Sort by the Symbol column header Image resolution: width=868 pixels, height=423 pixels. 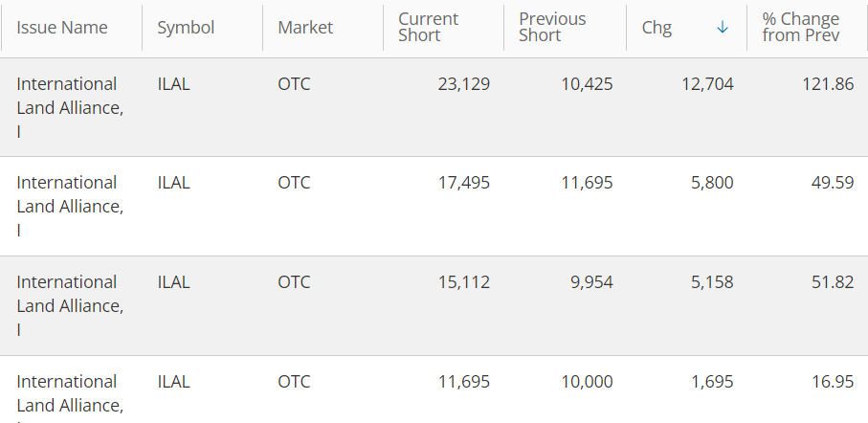(186, 28)
